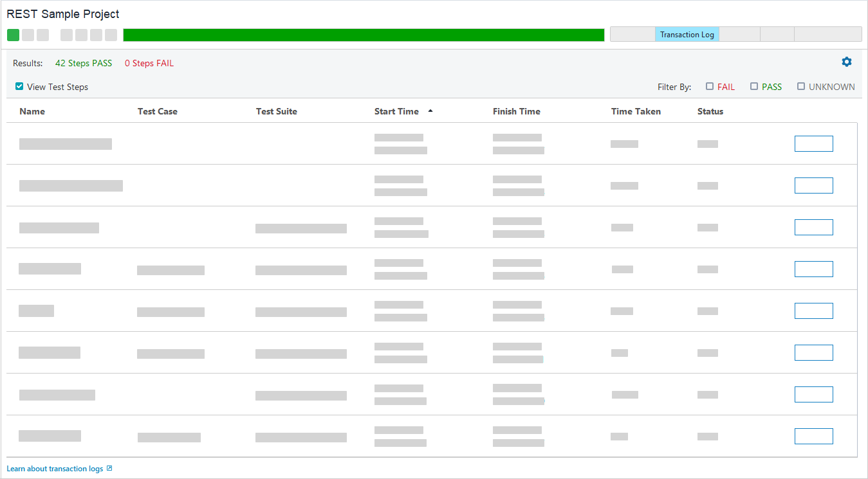
Task: Click the green progress bar
Action: 364,35
